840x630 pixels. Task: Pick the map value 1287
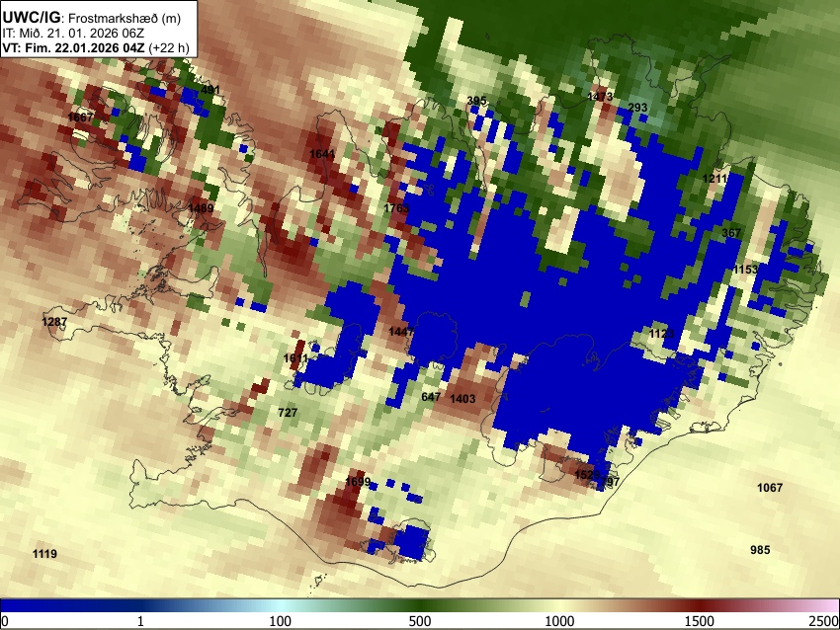click(54, 322)
